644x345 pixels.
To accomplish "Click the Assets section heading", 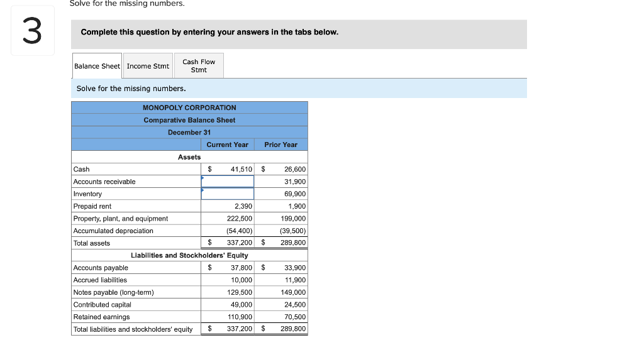I will tap(189, 156).
